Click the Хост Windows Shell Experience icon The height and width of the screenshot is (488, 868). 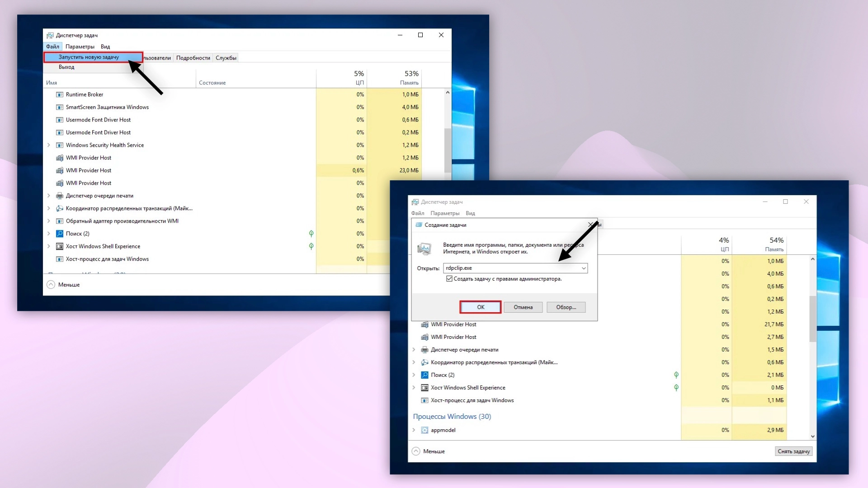point(60,246)
